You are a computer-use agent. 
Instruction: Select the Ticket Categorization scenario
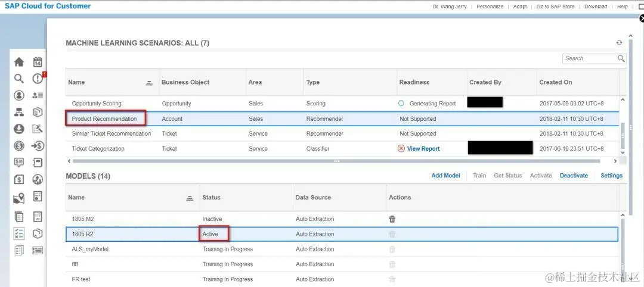pos(342,149)
